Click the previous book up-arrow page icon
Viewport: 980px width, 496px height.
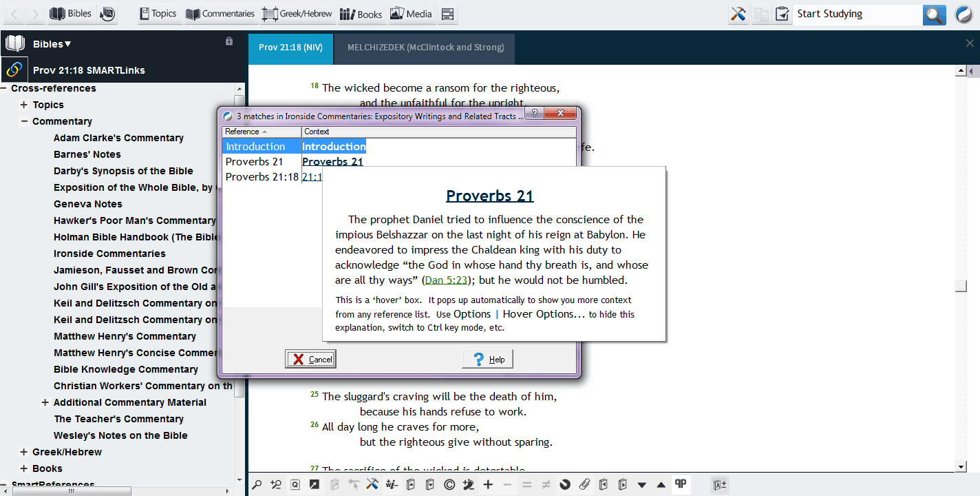(x=411, y=485)
